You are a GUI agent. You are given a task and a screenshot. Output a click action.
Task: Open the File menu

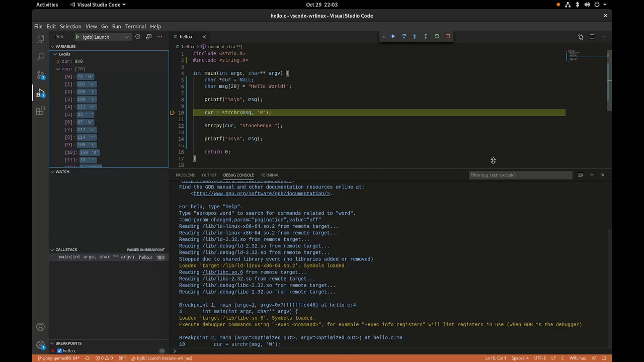click(38, 26)
